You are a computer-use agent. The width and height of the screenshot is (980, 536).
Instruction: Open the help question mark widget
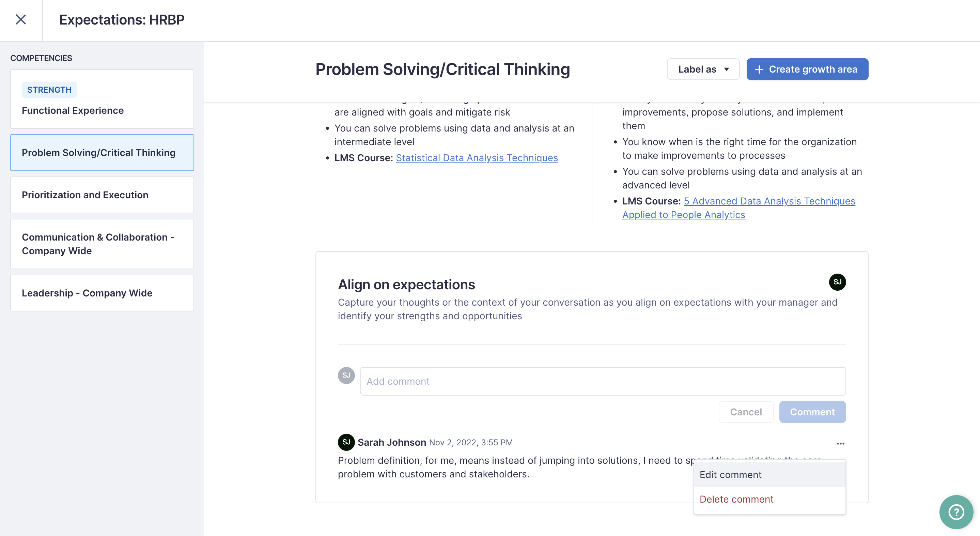pos(956,512)
